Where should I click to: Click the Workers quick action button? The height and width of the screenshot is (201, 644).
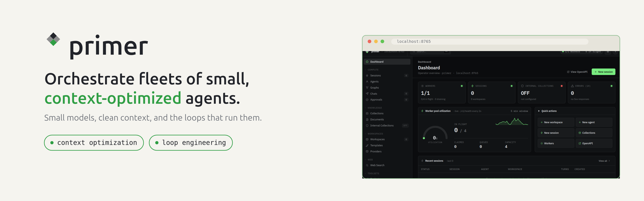(556, 143)
